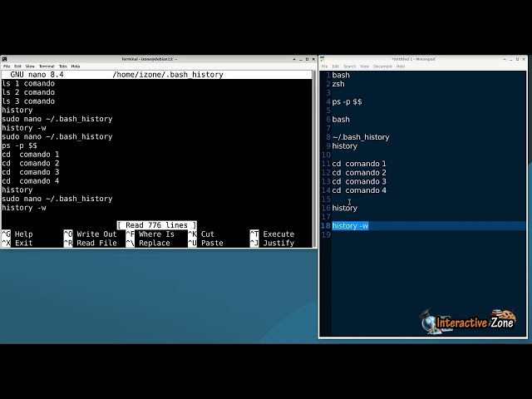The image size is (532, 399).
Task: Click the '^\ Replace' shortcut in nano
Action: (x=148, y=243)
